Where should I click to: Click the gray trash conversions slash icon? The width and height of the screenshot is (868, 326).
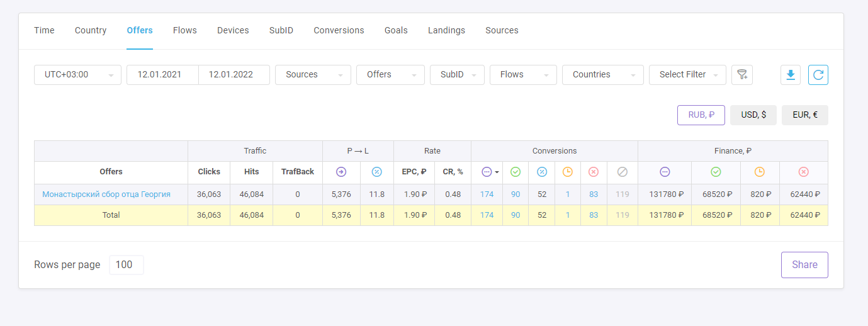pos(623,172)
